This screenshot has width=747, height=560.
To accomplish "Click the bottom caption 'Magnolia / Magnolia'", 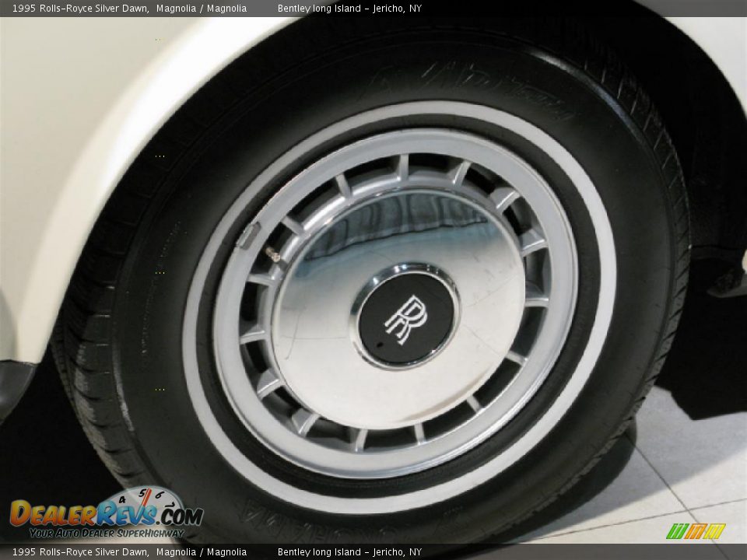I will (x=202, y=552).
